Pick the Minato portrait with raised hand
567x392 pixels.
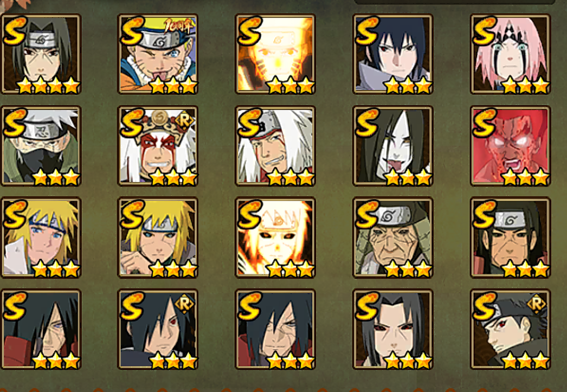click(158, 237)
